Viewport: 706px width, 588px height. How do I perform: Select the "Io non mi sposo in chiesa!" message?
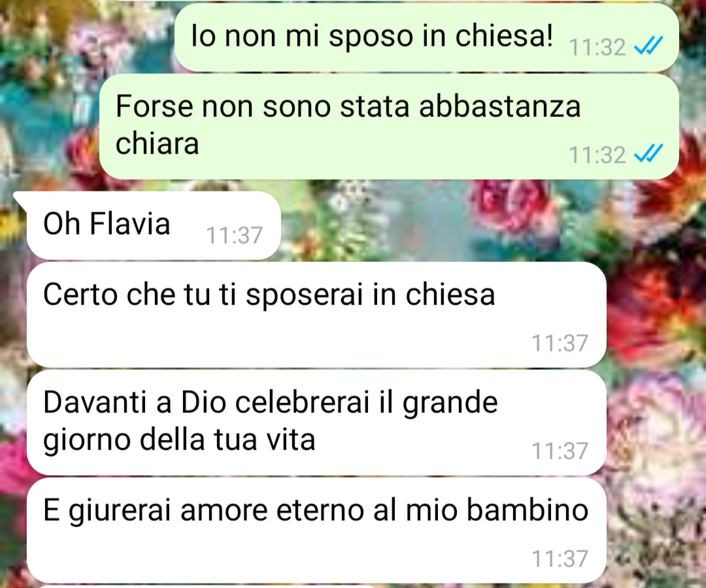click(x=426, y=37)
